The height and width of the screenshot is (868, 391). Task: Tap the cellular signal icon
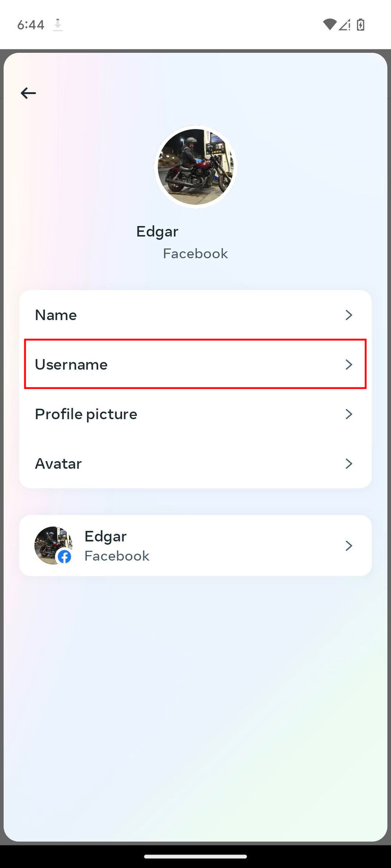point(345,24)
